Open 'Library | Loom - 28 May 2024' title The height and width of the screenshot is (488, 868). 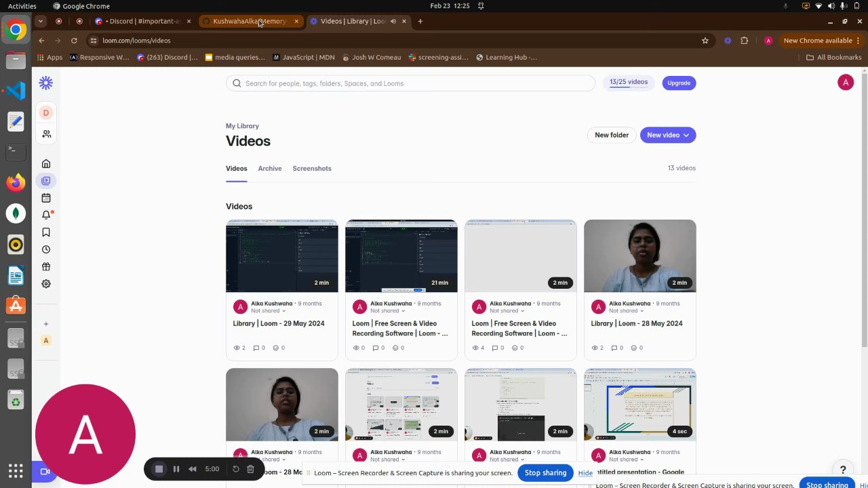point(637,323)
